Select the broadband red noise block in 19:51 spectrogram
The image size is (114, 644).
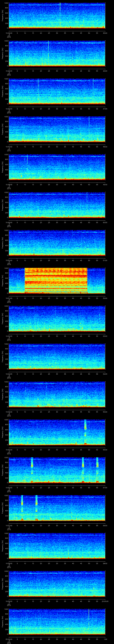(x=56, y=280)
